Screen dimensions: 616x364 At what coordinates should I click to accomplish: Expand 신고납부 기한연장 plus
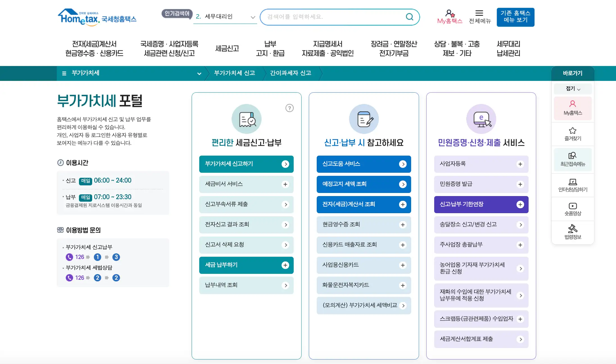(520, 204)
